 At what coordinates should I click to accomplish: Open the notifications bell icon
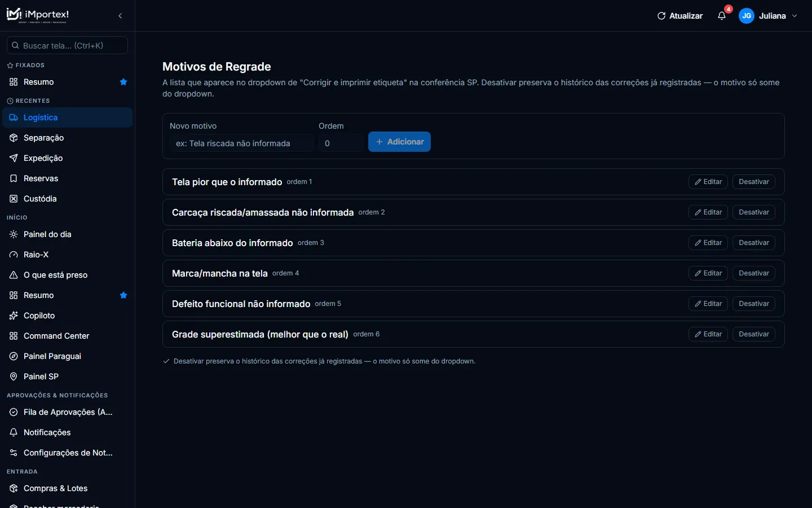(x=722, y=16)
